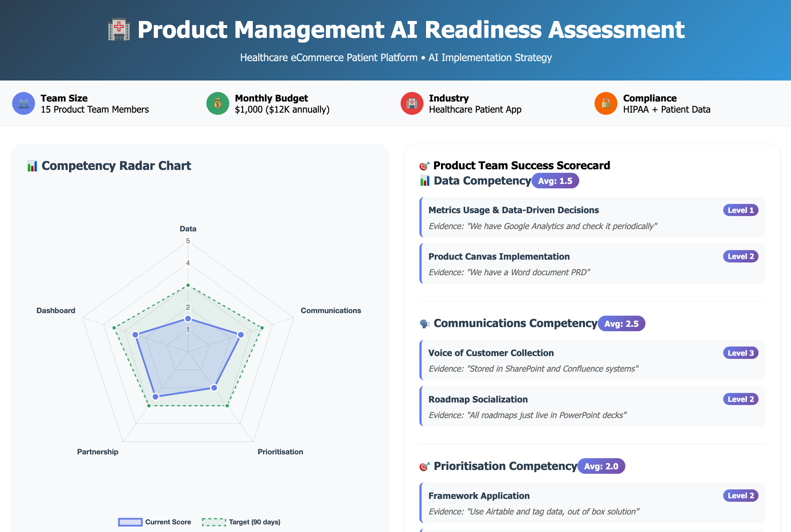The width and height of the screenshot is (791, 532).
Task: Click Level 2 badge on Product Canvas Implementation
Action: pyautogui.click(x=740, y=256)
